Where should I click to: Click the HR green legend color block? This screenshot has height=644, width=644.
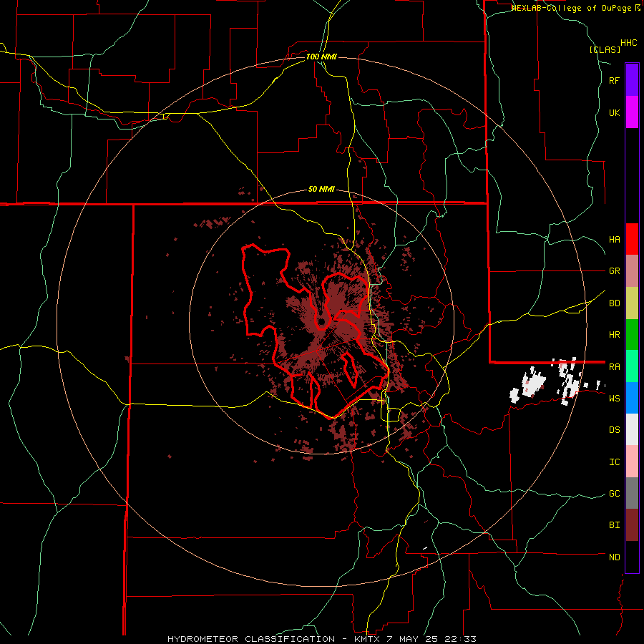pos(632,334)
